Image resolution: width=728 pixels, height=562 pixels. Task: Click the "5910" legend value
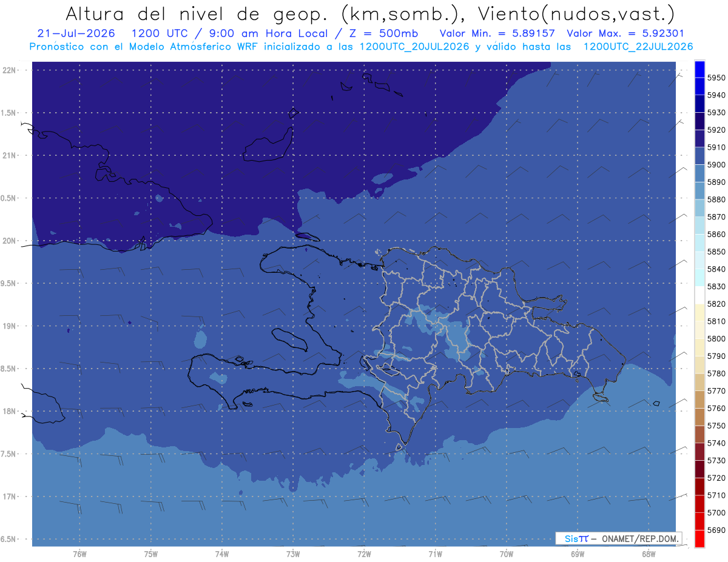click(716, 147)
